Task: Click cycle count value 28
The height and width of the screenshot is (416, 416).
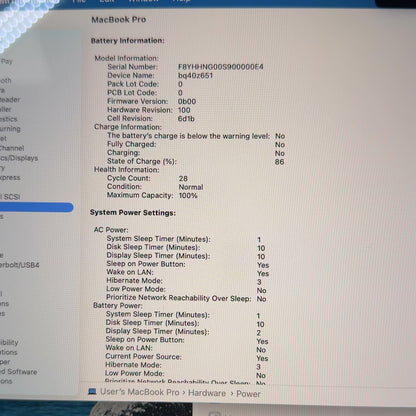Action: [183, 179]
